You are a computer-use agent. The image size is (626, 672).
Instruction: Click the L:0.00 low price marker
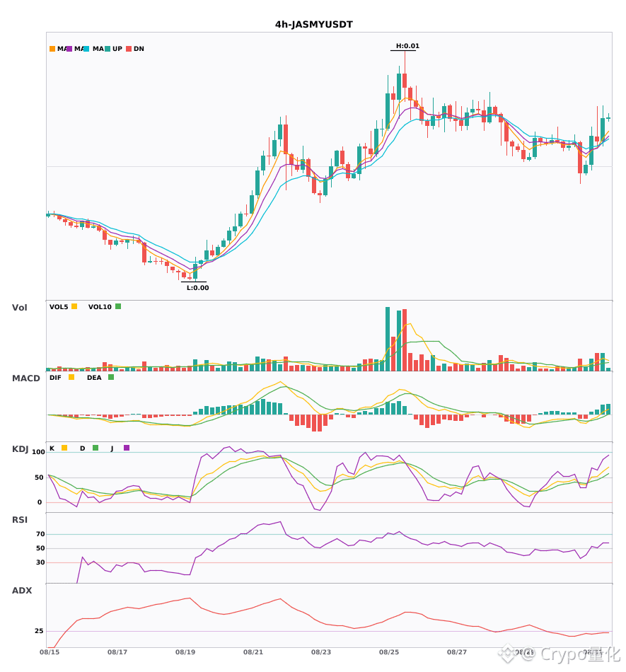[x=197, y=288]
